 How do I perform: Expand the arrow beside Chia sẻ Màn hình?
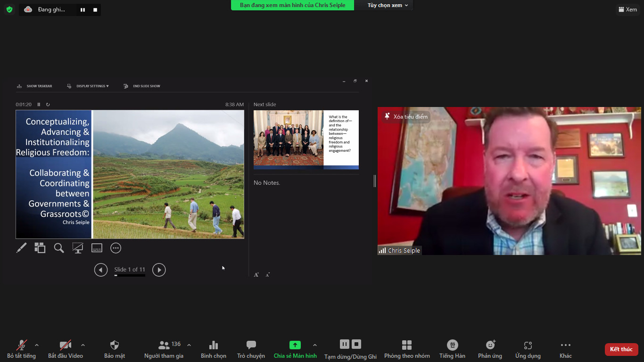pos(315,345)
